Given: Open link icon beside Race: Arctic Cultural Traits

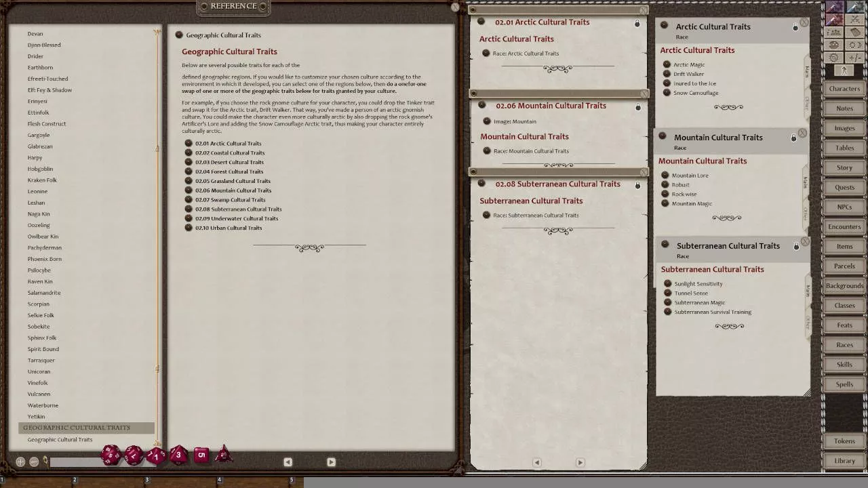Looking at the screenshot, I should pyautogui.click(x=486, y=54).
